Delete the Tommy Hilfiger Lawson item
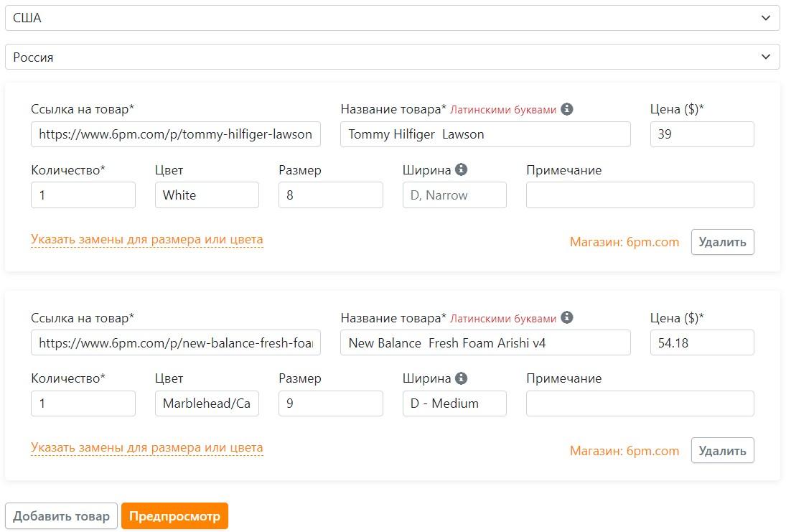Viewport: 786px width, 532px height. (722, 242)
